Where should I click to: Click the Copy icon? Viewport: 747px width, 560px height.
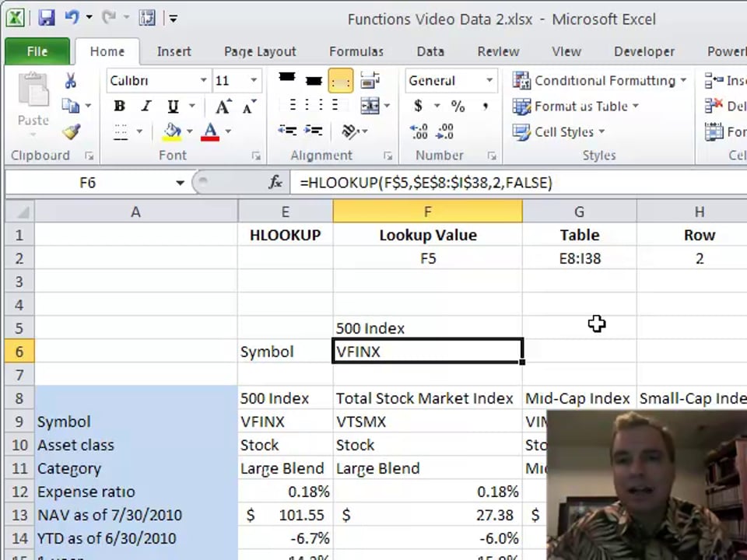[x=71, y=106]
